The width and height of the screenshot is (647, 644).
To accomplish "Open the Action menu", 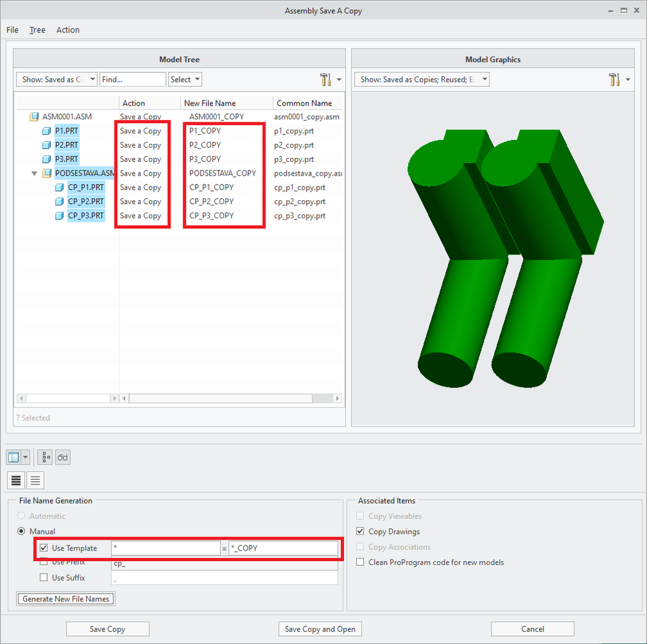I will point(68,30).
